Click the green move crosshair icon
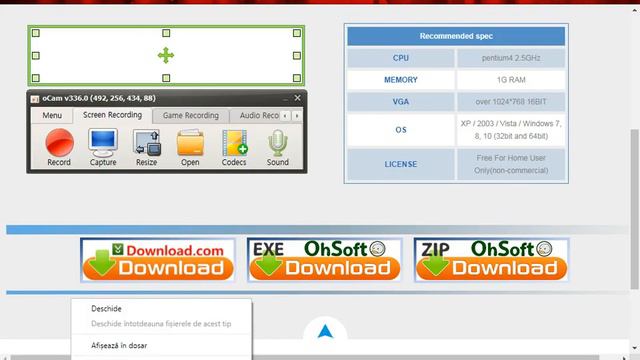Image resolution: width=640 pixels, height=360 pixels. (x=166, y=55)
